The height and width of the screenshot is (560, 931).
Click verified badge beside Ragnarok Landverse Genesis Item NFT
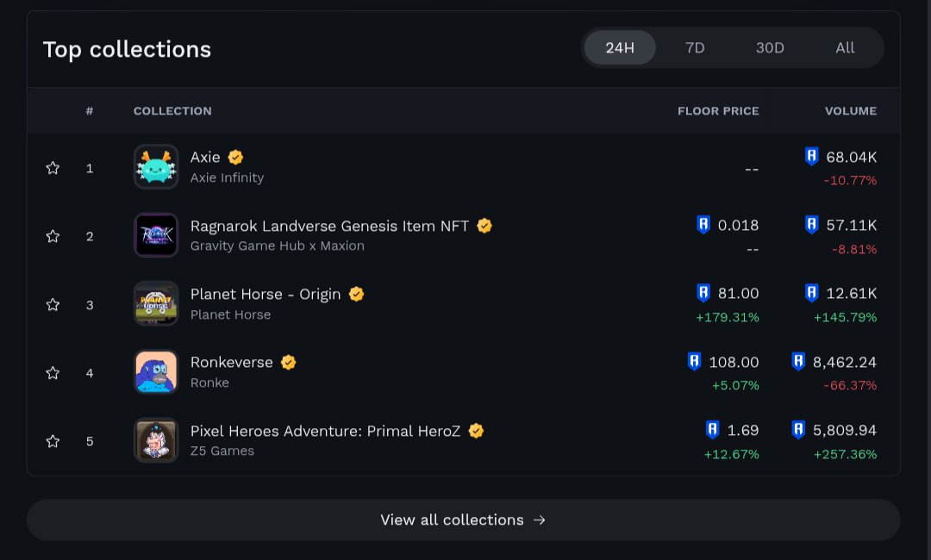[x=484, y=226]
